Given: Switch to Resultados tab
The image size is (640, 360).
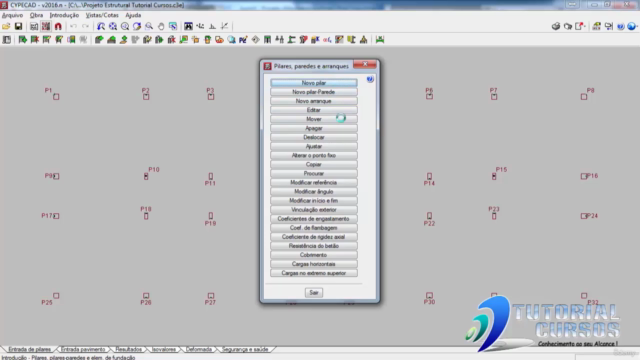Looking at the screenshot, I should 129,349.
